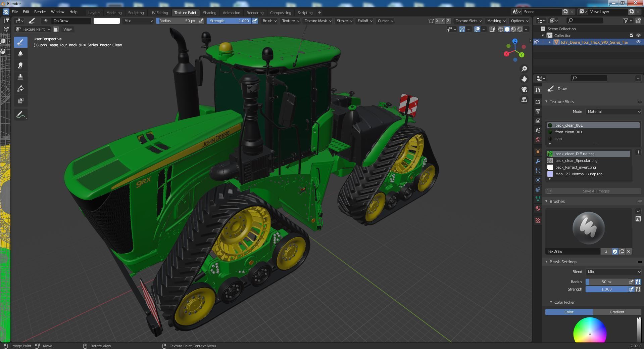The width and height of the screenshot is (644, 349).
Task: Open Scene properties tab
Action: point(538,130)
